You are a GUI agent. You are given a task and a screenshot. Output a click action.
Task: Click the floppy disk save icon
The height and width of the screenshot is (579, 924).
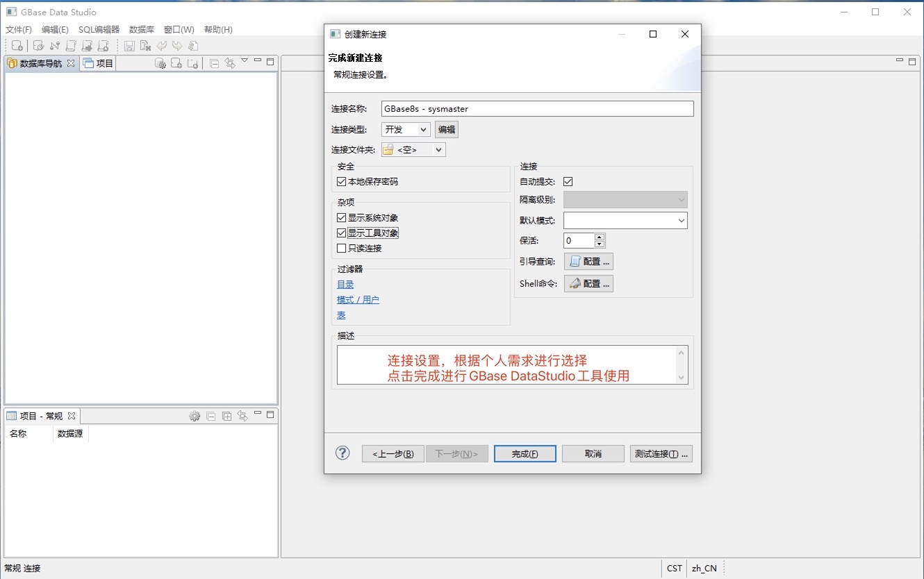(129, 46)
